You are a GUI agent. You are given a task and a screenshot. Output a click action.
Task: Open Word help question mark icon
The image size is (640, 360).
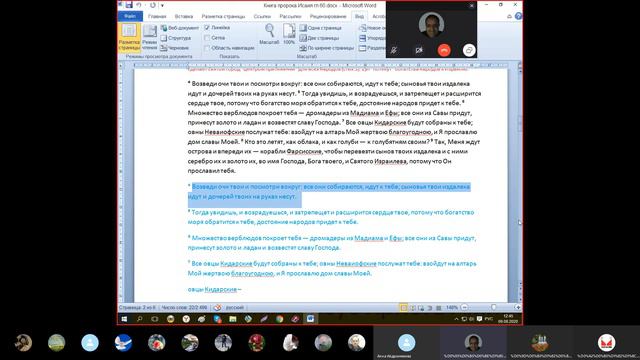(x=518, y=16)
